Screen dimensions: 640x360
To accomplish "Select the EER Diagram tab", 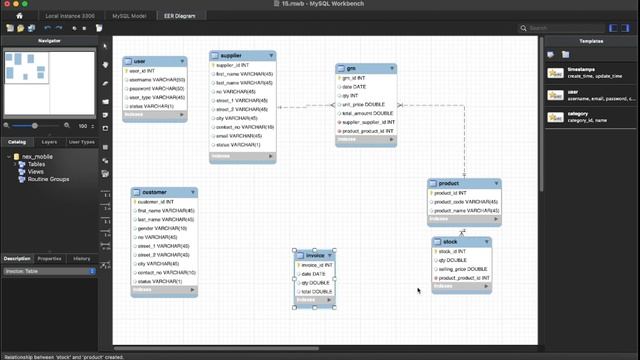I will pos(180,16).
